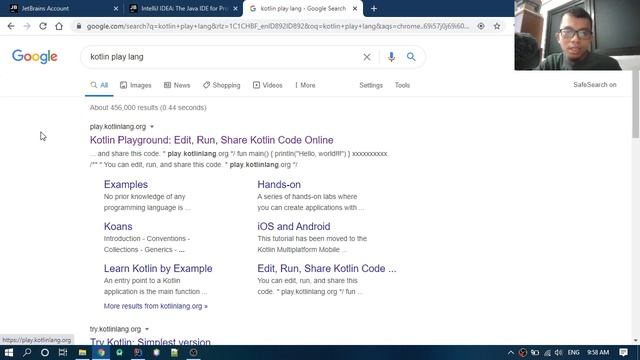Close the JetBrains Account tab

coord(116,9)
